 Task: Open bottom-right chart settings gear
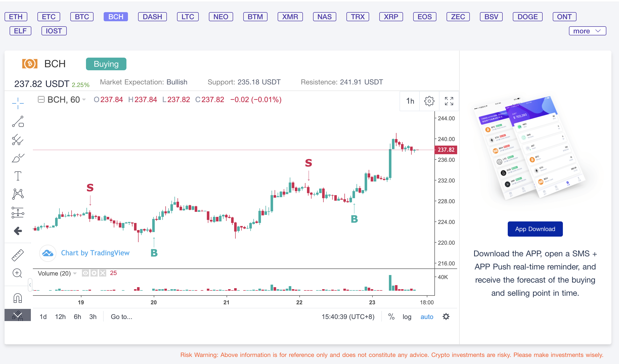pyautogui.click(x=446, y=316)
